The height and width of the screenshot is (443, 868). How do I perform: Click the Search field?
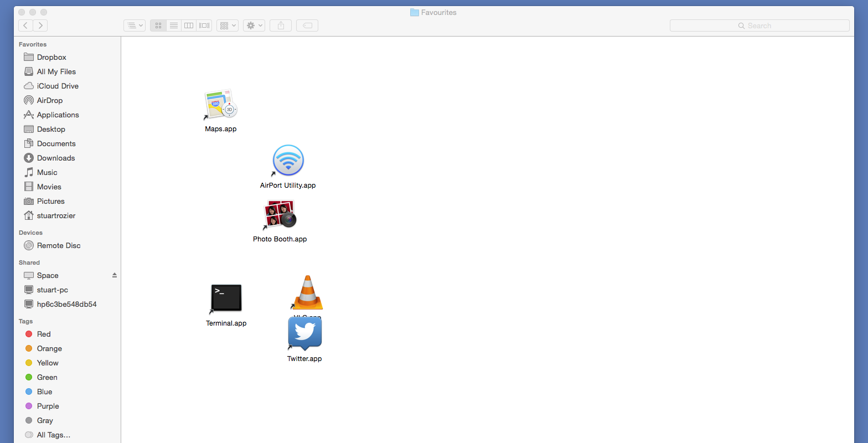click(759, 25)
